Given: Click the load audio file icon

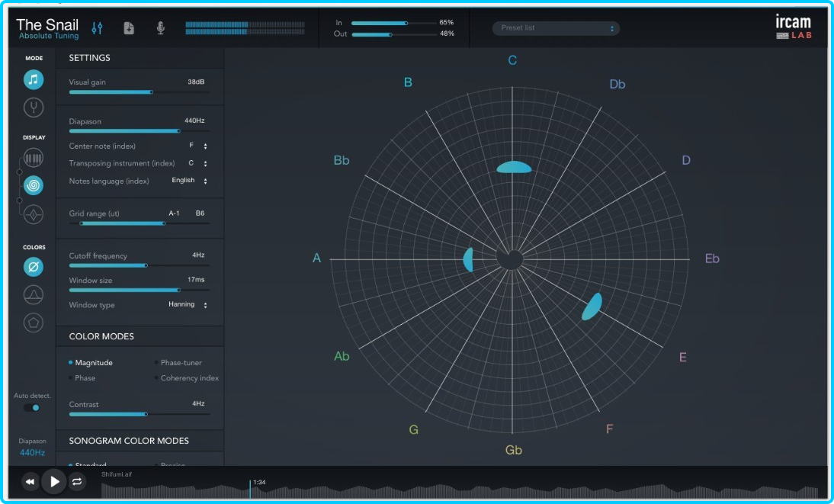Looking at the screenshot, I should pyautogui.click(x=129, y=28).
